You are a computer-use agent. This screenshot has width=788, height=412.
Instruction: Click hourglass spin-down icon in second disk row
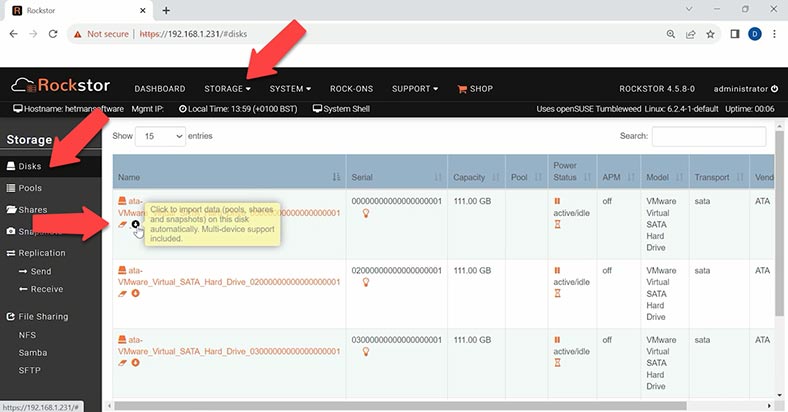[557, 293]
